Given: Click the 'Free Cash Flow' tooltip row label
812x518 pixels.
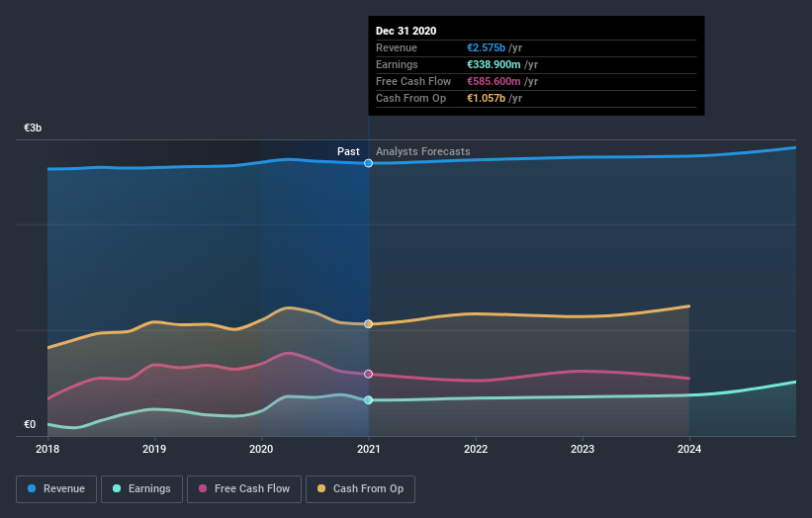Looking at the screenshot, I should 413,81.
